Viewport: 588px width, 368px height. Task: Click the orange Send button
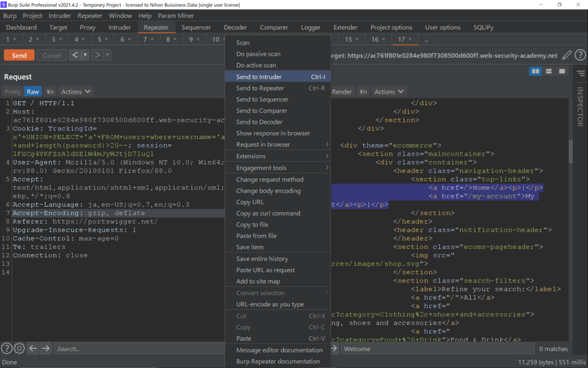click(x=19, y=55)
